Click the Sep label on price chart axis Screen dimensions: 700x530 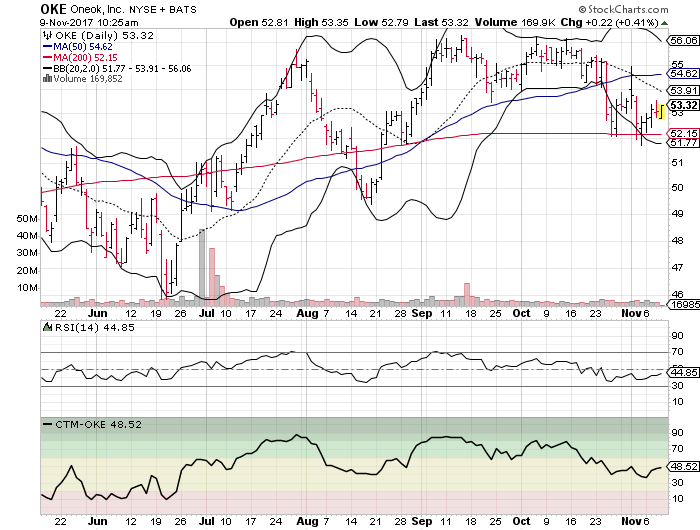click(422, 313)
